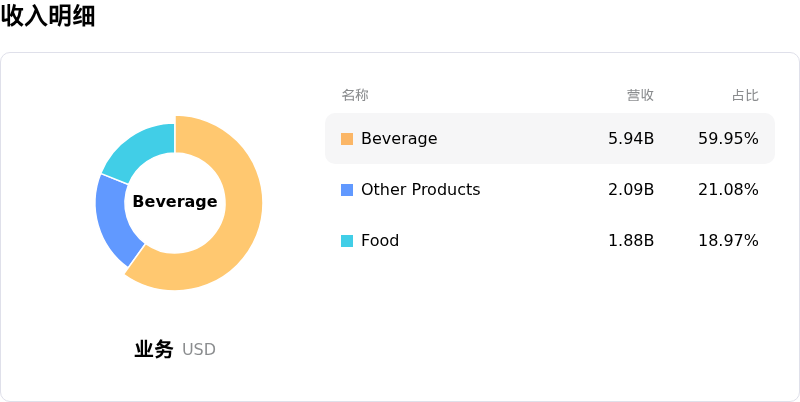Select the 业务 label below the chart
Viewport: 800px width, 402px height.
pyautogui.click(x=154, y=350)
